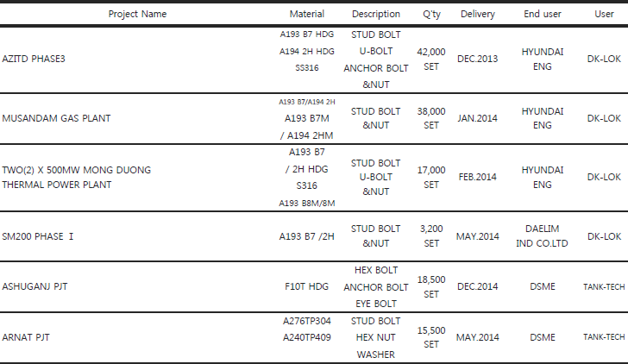Select the 15,500 SET quantity cell
628x364 pixels.
pos(431,337)
